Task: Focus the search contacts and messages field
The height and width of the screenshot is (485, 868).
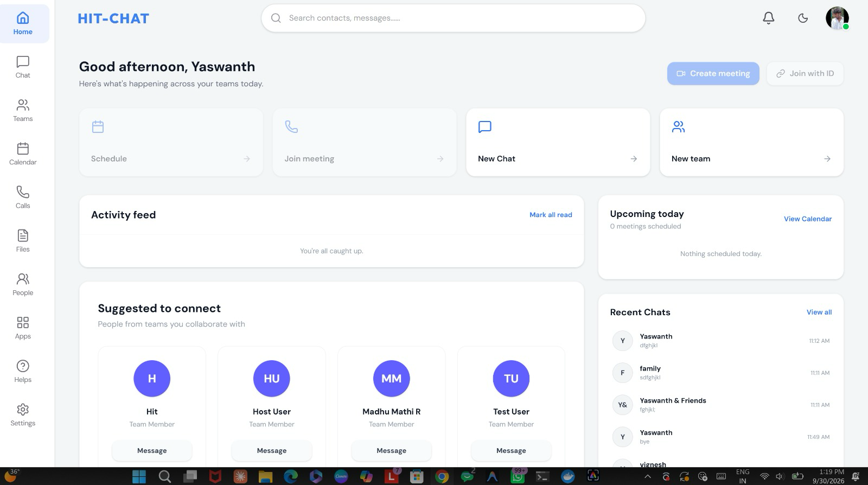Action: pyautogui.click(x=453, y=18)
